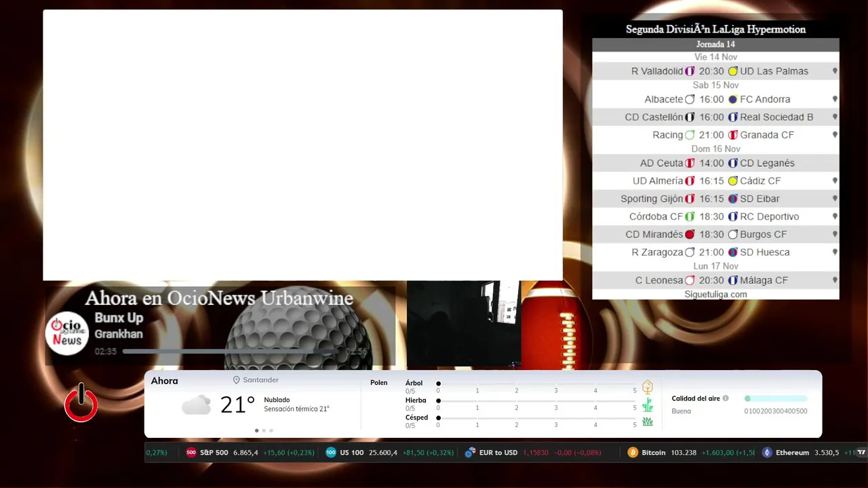Click the RC Deportivo team name
The height and width of the screenshot is (488, 868).
click(x=770, y=217)
